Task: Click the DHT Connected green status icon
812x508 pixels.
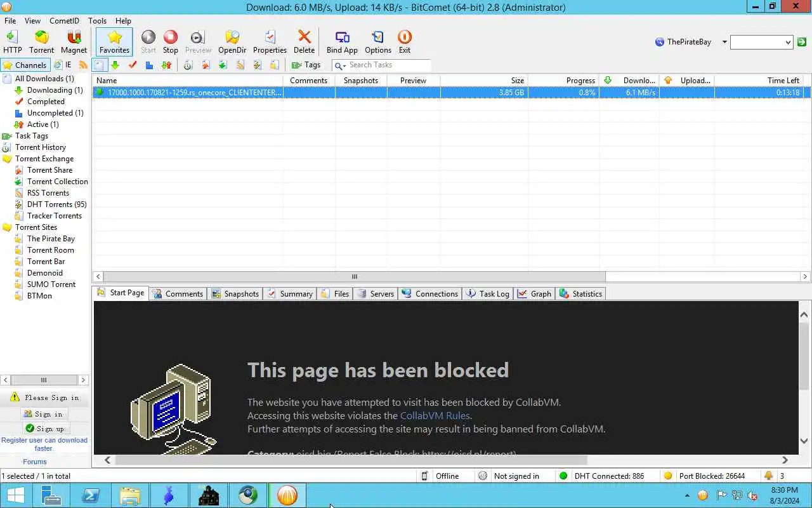Action: pyautogui.click(x=563, y=476)
